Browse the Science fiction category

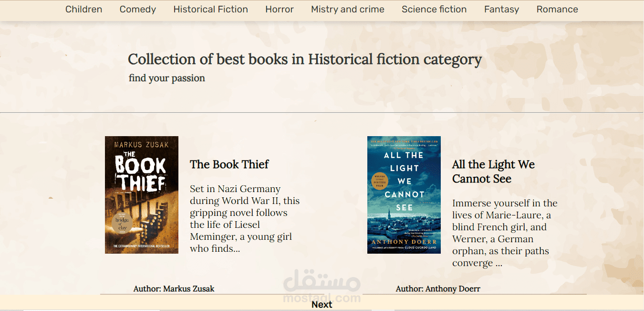(434, 9)
